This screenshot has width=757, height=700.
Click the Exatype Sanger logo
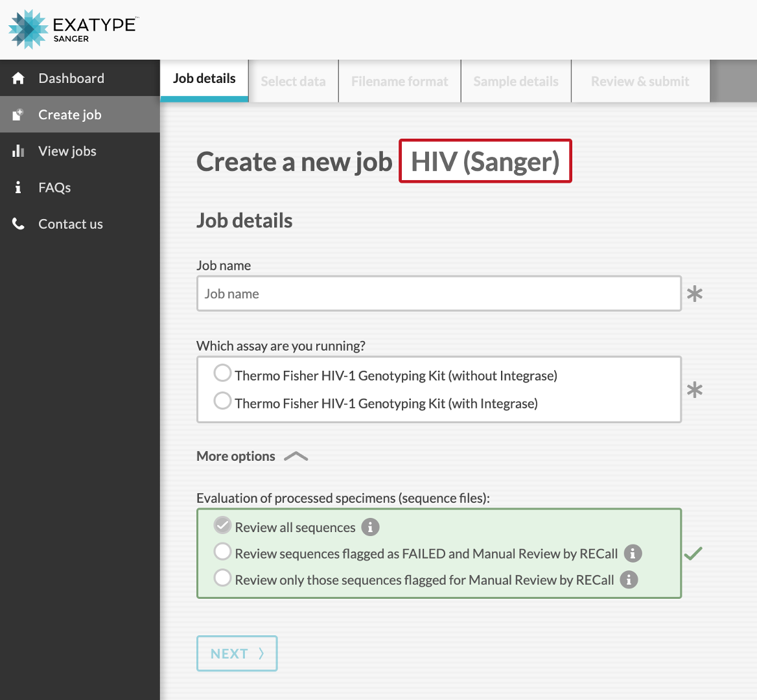pos(73,29)
